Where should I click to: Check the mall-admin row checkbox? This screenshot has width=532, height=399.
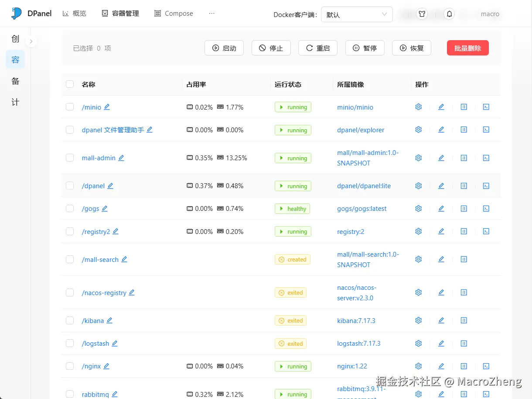tap(70, 158)
